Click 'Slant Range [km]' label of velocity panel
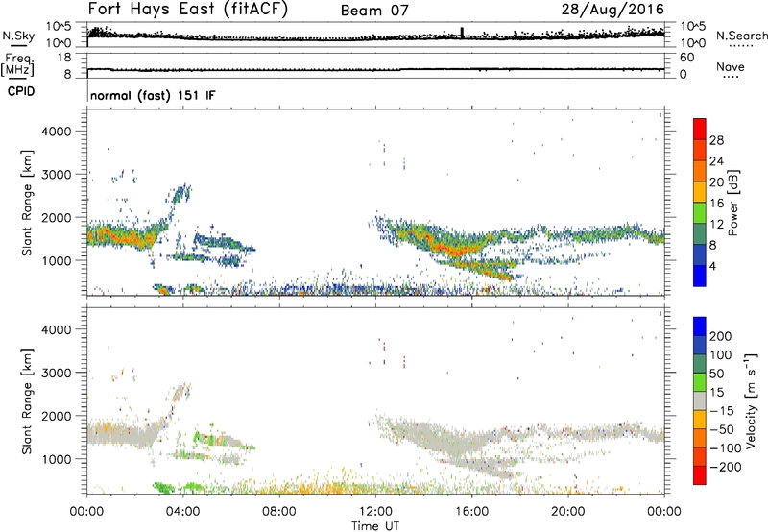Screen dimensions: 768x532 27,400
